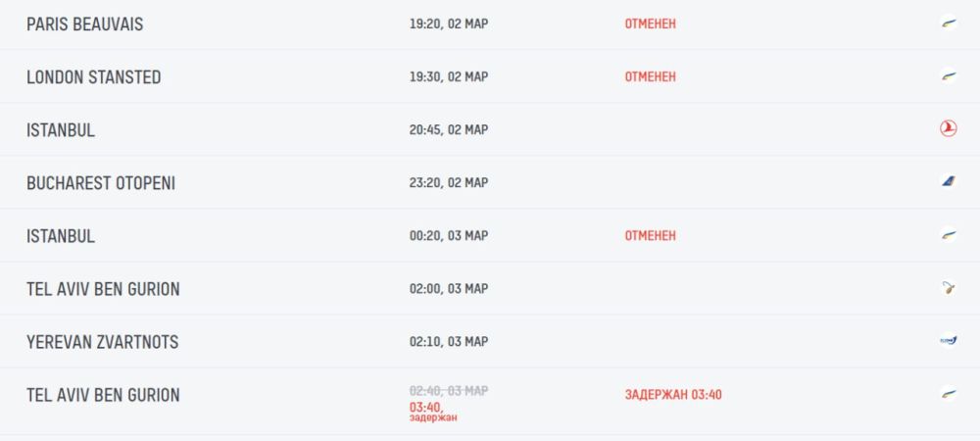Click the 02:10, 03 МАР departure time
Viewport: 980px width, 441px height.
[x=448, y=341]
